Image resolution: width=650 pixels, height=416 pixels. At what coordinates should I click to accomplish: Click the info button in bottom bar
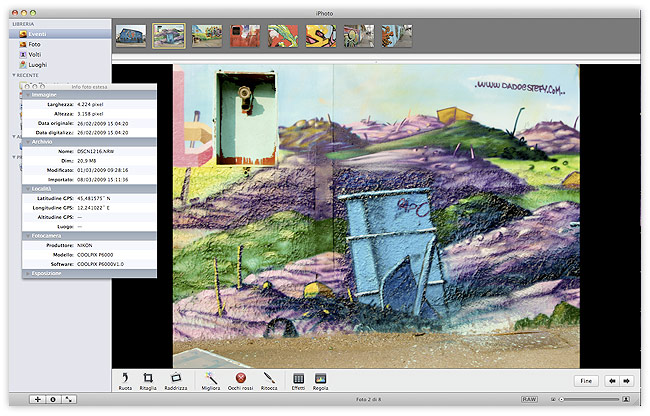pyautogui.click(x=53, y=399)
